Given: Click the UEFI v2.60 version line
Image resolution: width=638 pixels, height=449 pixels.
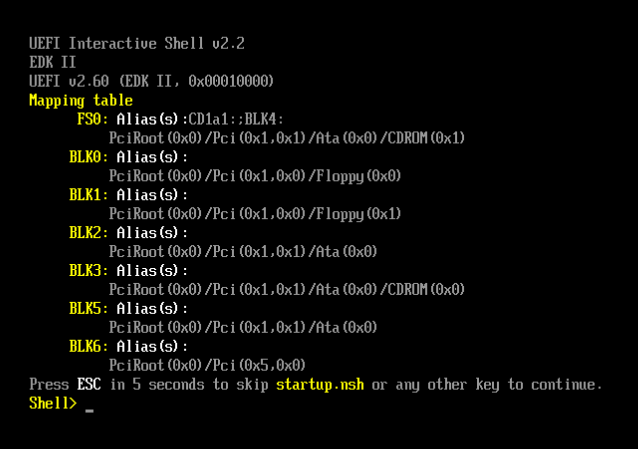Looking at the screenshot, I should 151,81.
